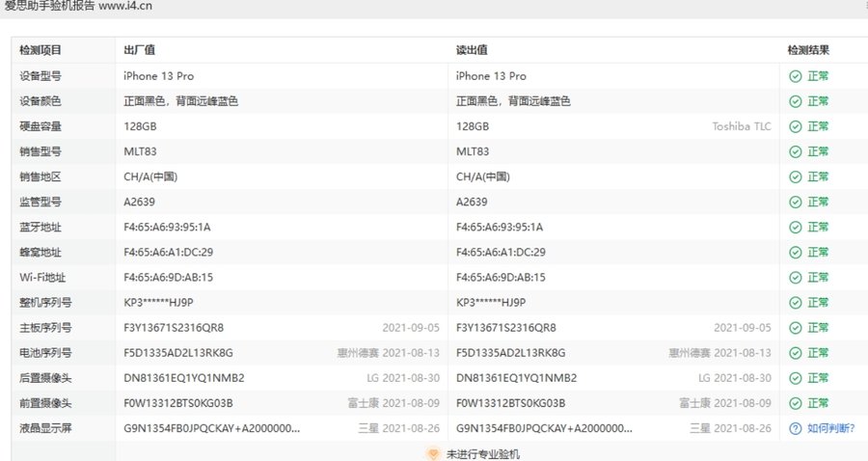This screenshot has width=868, height=461.
Task: Click the green check icon in 后置摄像头 row
Action: coord(795,378)
